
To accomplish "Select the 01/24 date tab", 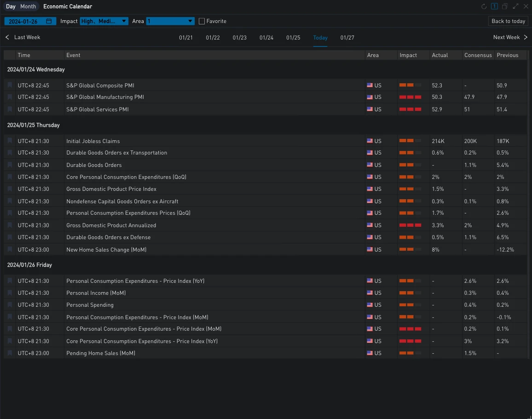I will tap(266, 38).
